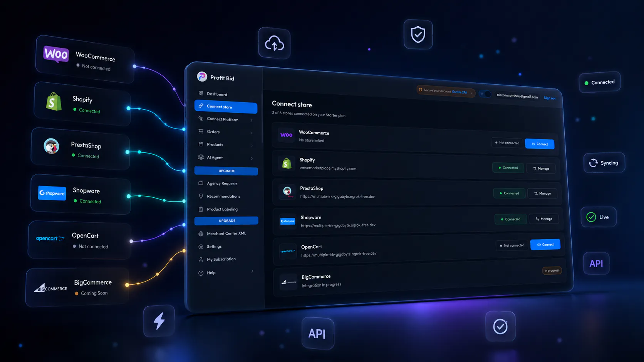Click the Profit Bid logo icon
The image size is (644, 362).
coord(202,77)
